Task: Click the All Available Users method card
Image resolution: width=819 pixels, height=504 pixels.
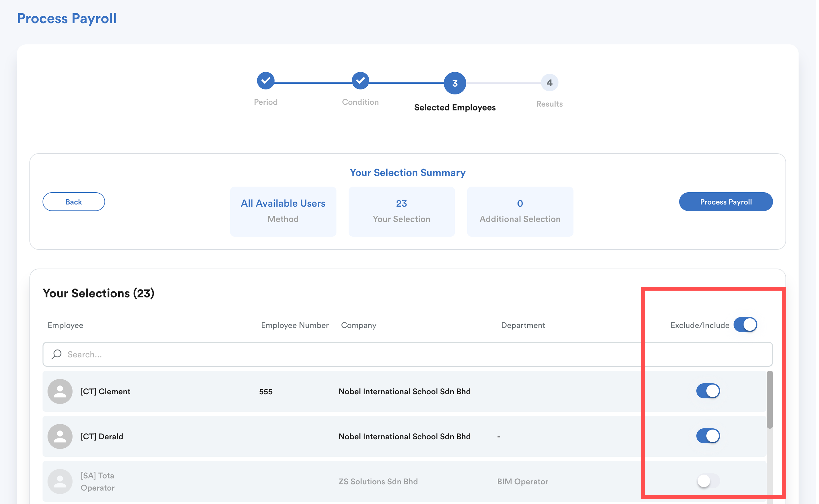Action: coord(283,211)
